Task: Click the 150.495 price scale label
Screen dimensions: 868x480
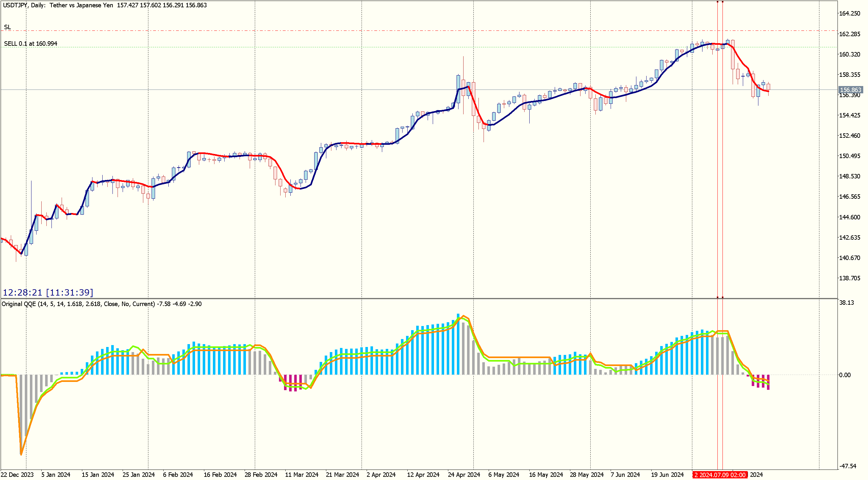Action: click(850, 156)
